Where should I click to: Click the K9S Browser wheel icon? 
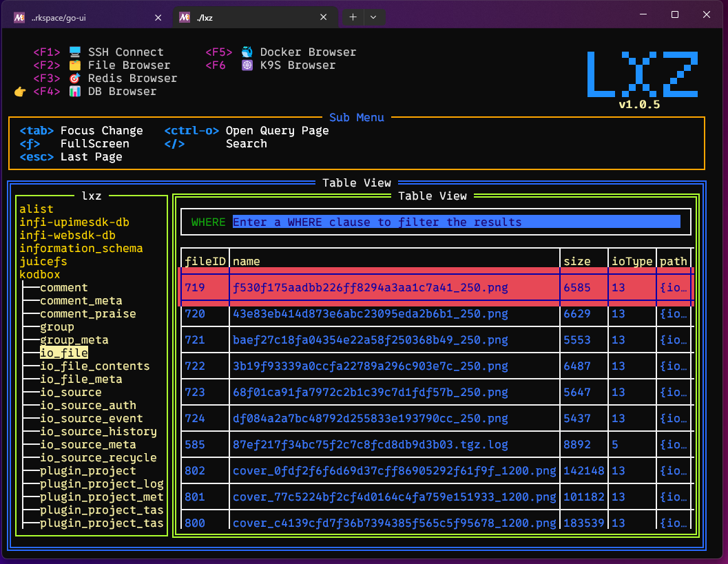point(247,65)
